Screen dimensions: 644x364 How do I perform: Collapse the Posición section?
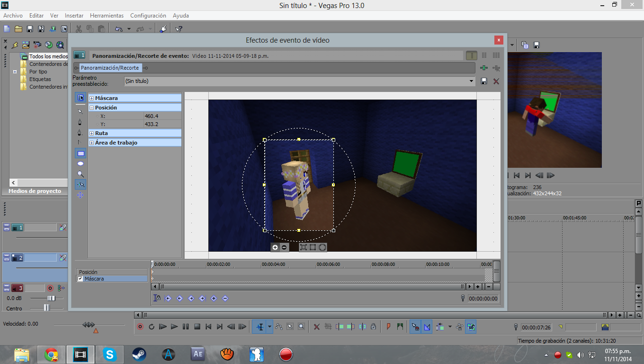tap(91, 108)
